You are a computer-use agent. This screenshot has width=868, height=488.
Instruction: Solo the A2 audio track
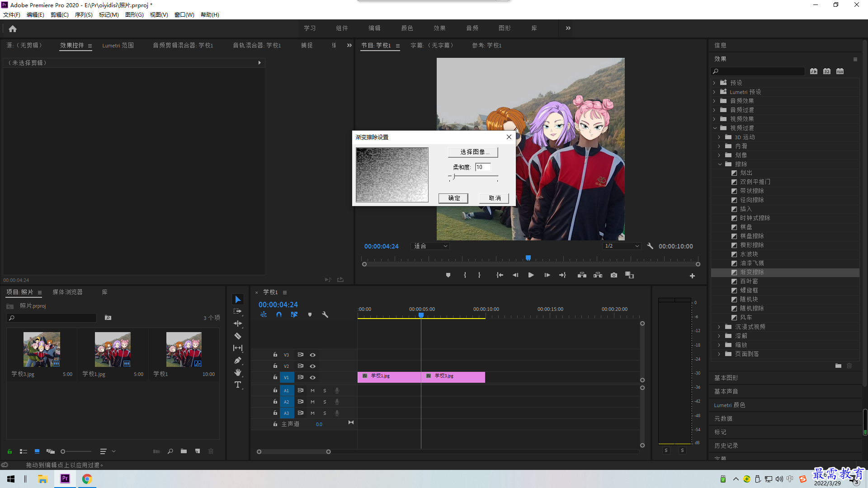click(x=325, y=402)
